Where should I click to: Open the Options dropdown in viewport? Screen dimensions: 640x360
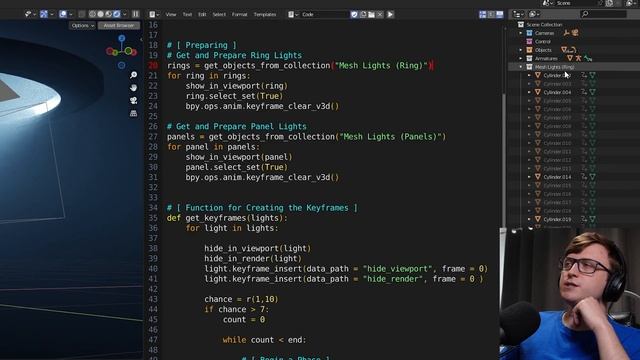82,25
